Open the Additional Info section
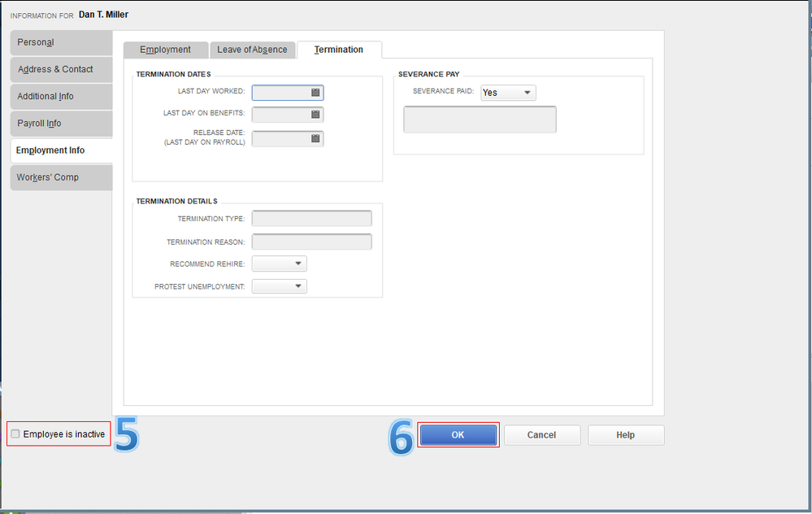Viewport: 812px width, 514px height. [x=61, y=96]
